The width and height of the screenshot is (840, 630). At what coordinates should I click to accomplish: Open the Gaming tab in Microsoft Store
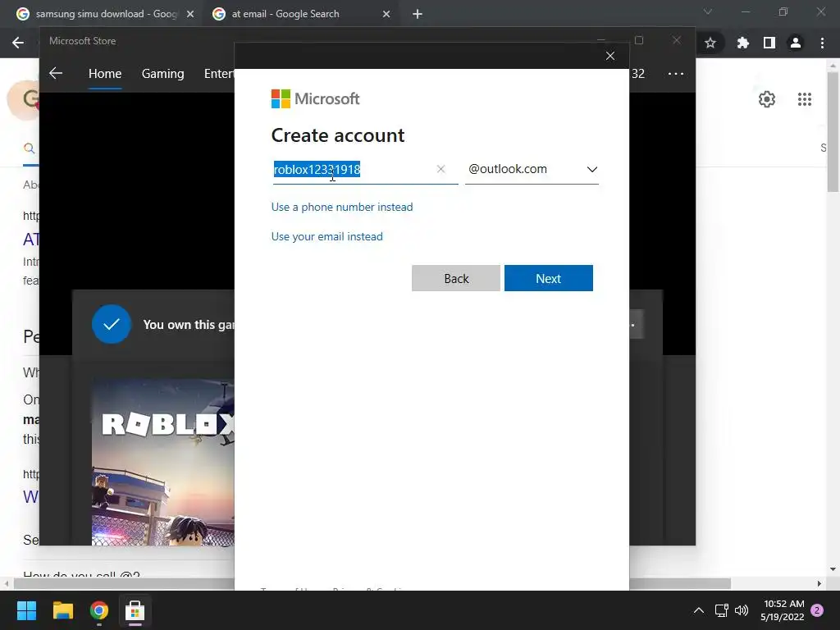163,73
